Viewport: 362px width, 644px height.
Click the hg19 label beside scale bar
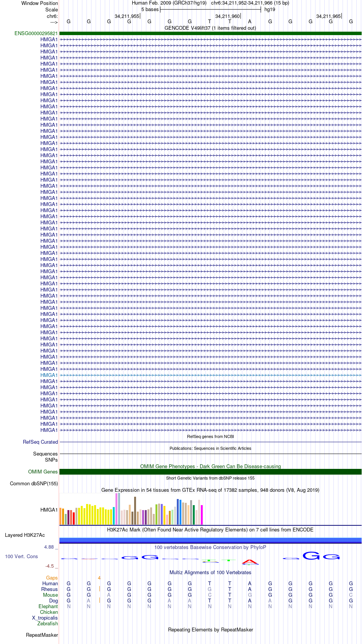coord(270,10)
